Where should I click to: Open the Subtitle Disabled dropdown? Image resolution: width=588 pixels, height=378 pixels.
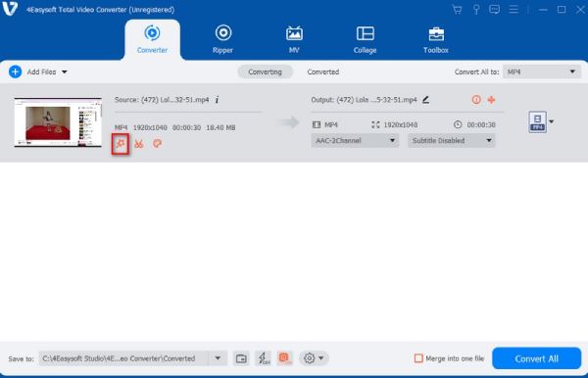click(452, 140)
